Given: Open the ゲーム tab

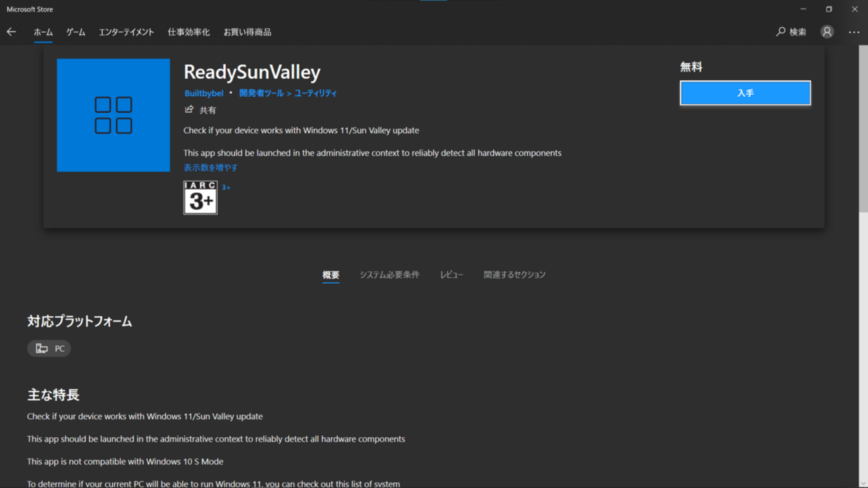Looking at the screenshot, I should (75, 32).
